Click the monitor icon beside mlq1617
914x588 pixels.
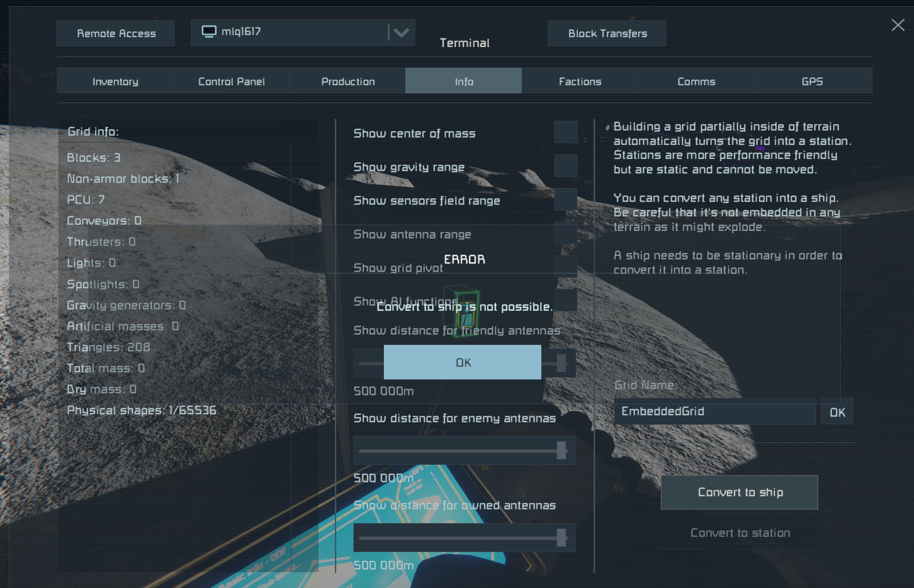point(209,32)
